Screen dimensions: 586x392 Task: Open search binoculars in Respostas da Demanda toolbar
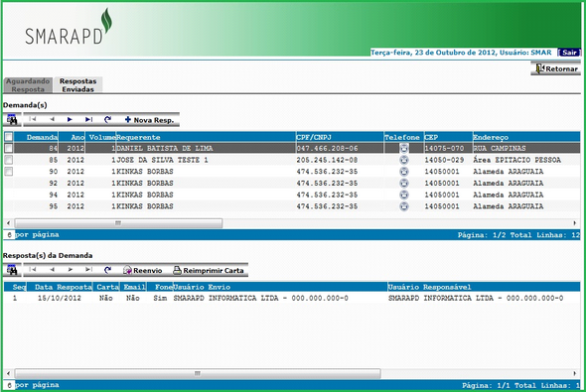coord(12,270)
